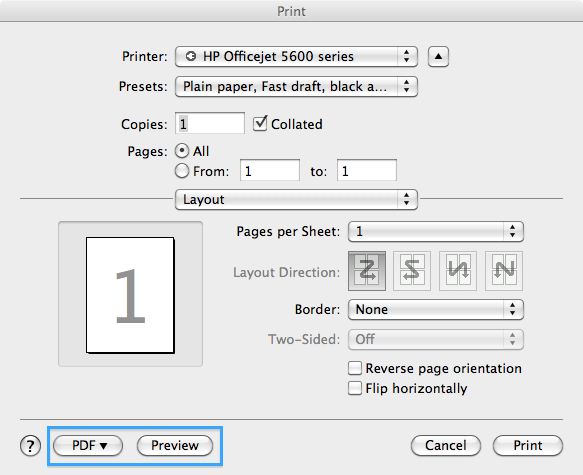Image resolution: width=583 pixels, height=475 pixels.
Task: Open the Layout pane selector
Action: (296, 200)
